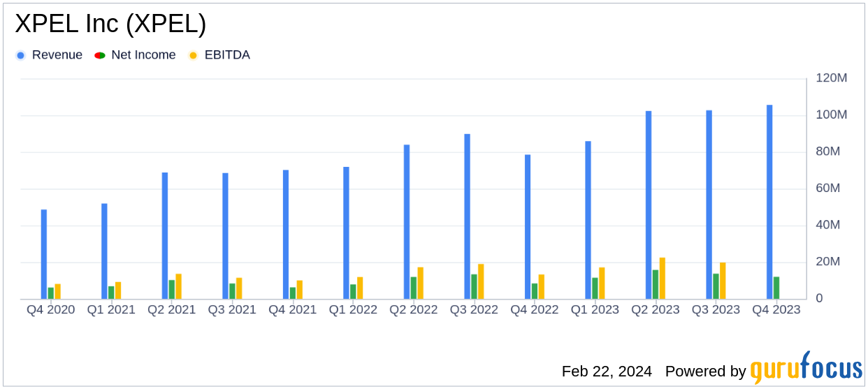Click the blue Revenue legend dot

click(x=21, y=55)
